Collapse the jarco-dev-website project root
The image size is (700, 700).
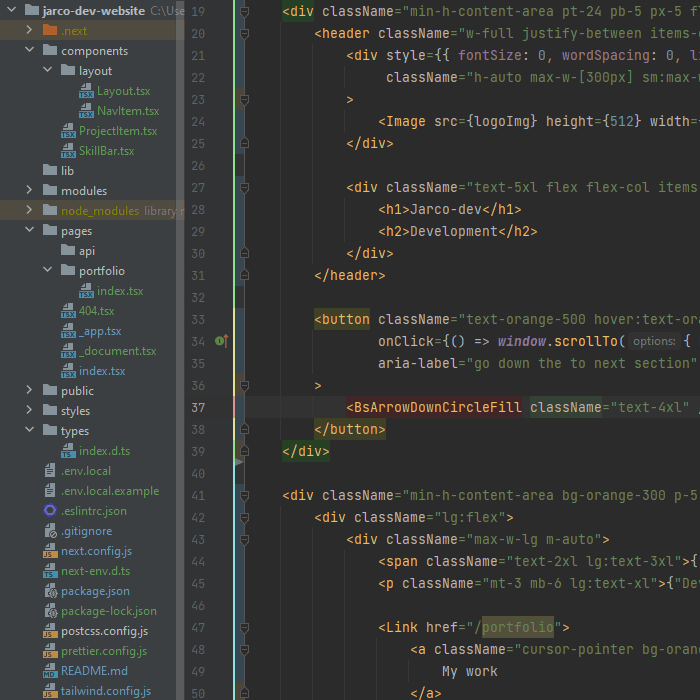click(x=12, y=9)
